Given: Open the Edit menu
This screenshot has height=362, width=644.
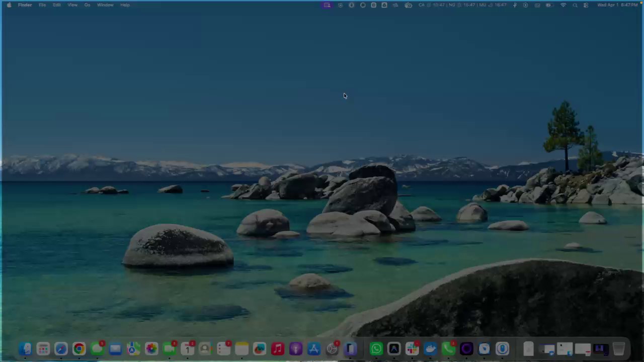Looking at the screenshot, I should [x=57, y=5].
